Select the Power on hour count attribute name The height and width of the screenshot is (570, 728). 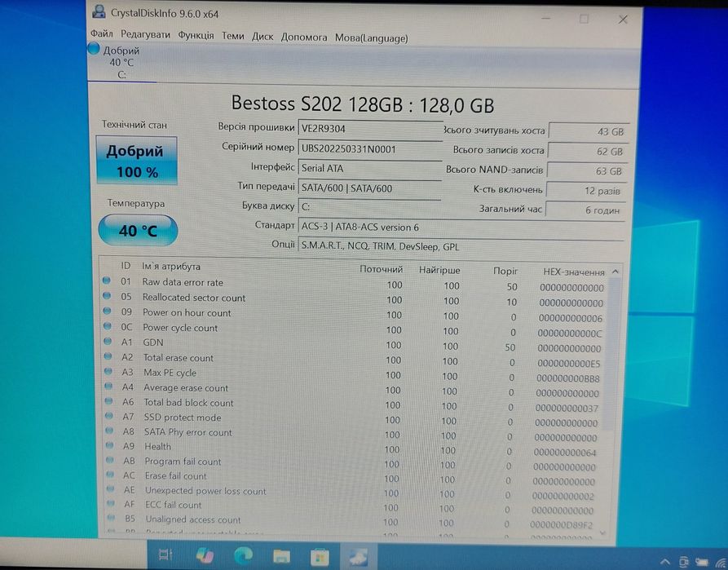coord(187,313)
